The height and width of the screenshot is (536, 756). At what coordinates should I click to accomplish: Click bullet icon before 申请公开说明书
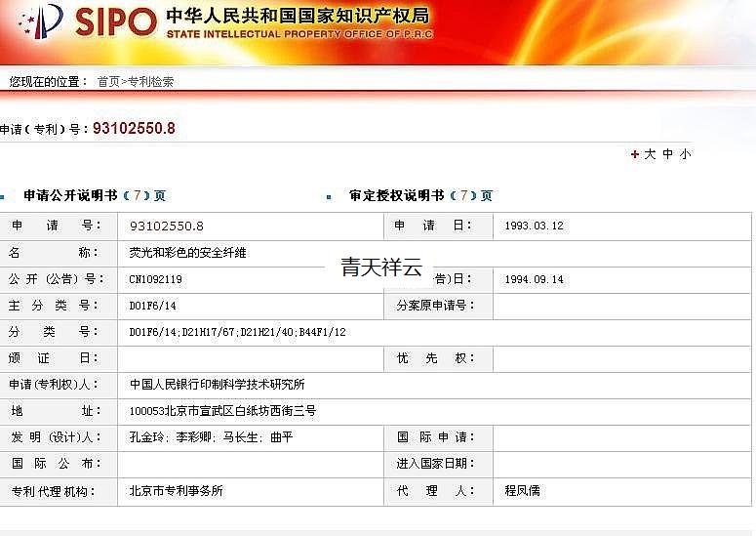2,197
